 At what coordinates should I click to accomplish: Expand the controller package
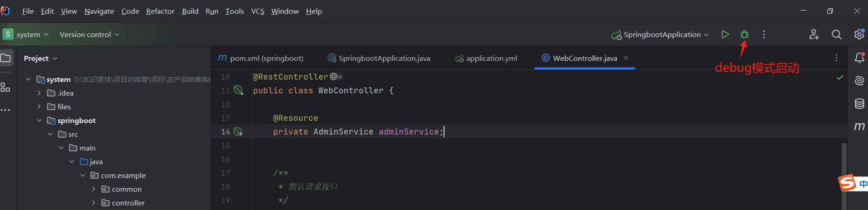(x=94, y=203)
